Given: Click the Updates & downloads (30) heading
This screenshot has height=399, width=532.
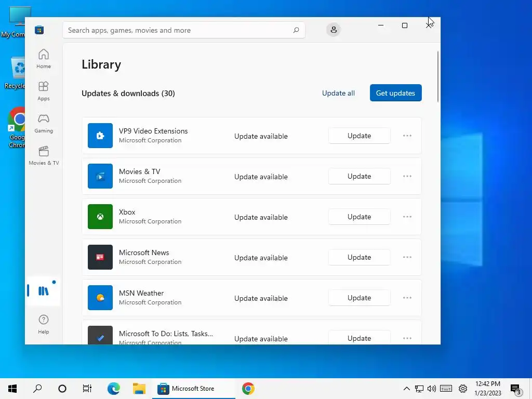Looking at the screenshot, I should [x=128, y=94].
